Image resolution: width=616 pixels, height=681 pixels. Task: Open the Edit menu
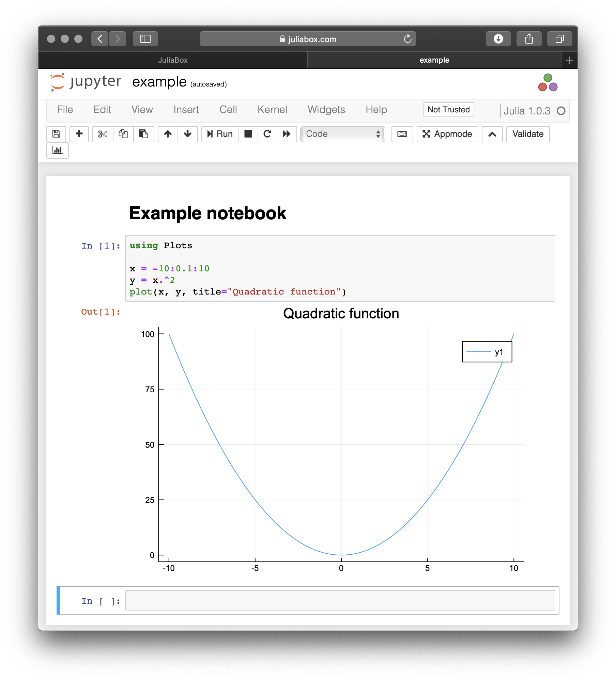tap(102, 110)
